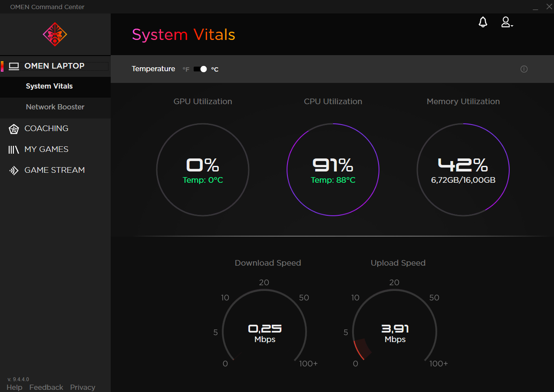
Task: Toggle temperature unit switch between °F and °C
Action: (200, 69)
